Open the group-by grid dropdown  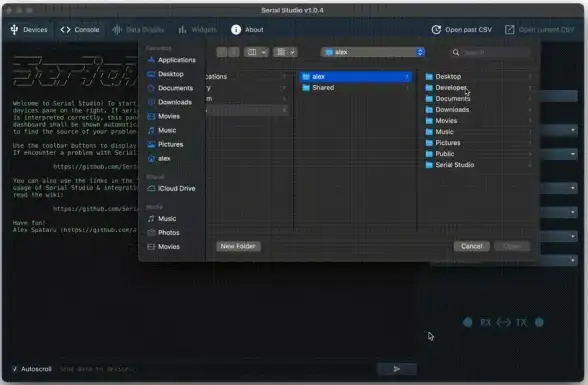[x=285, y=52]
